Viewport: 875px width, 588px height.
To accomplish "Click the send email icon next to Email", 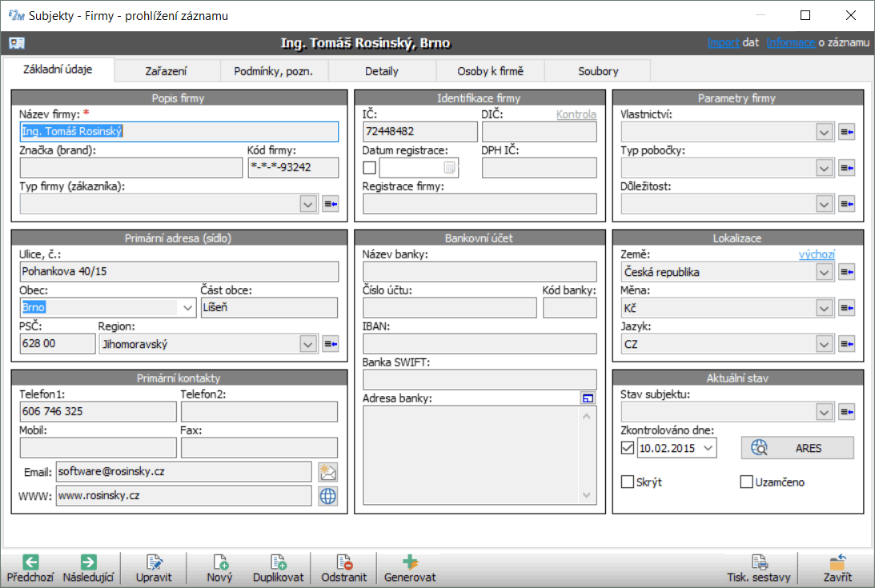I will coord(327,472).
